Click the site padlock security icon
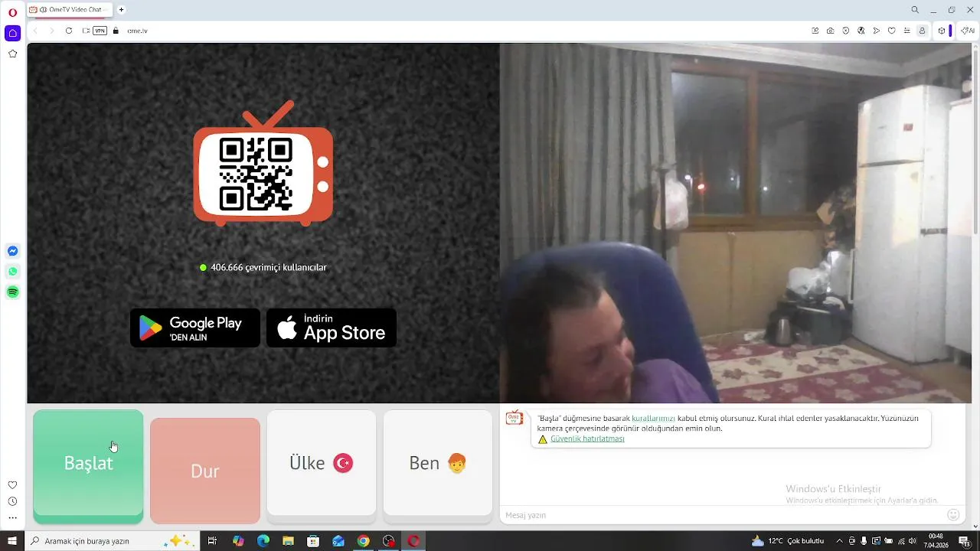This screenshot has width=980, height=551. (x=116, y=31)
